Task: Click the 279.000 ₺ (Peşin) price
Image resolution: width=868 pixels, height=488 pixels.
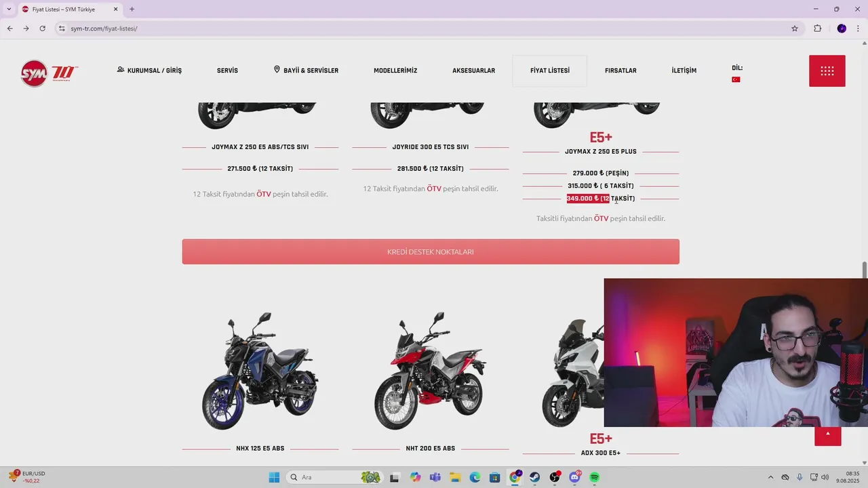Action: click(601, 174)
